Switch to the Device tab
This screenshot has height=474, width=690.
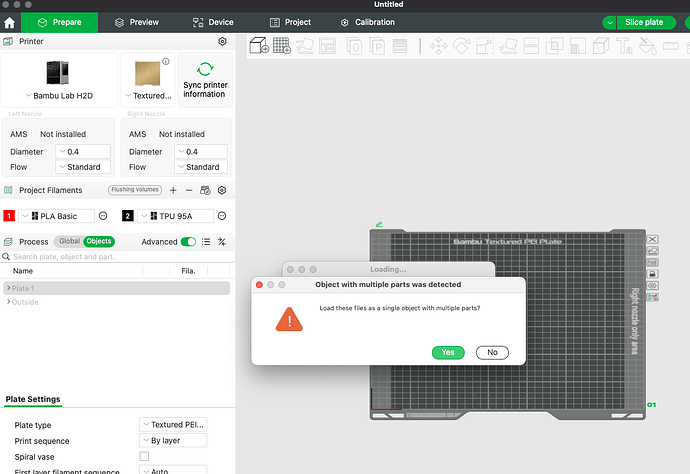click(x=213, y=22)
